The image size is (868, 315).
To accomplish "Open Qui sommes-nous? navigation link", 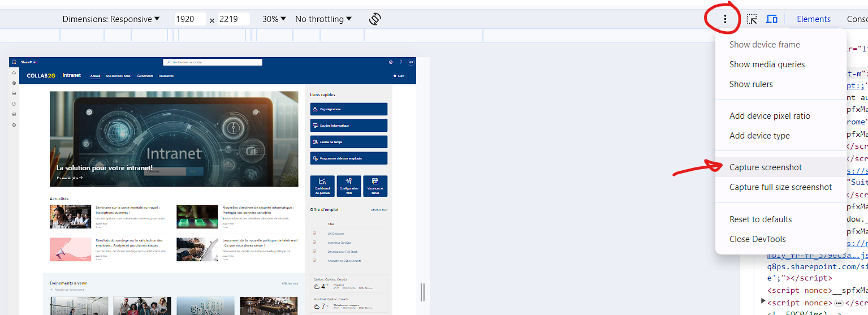I will pyautogui.click(x=118, y=75).
